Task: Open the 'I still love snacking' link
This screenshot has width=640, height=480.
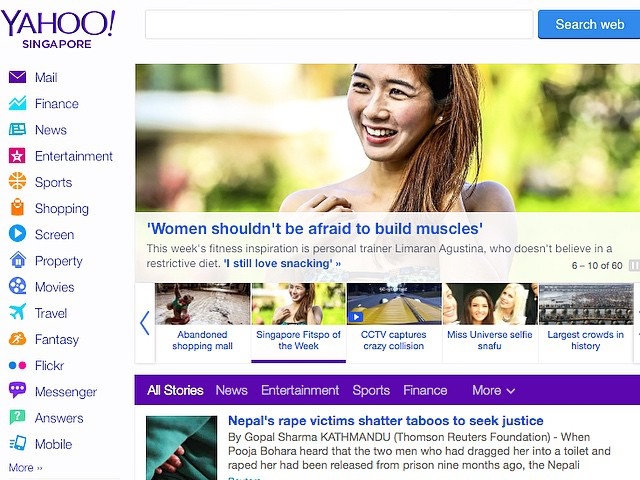Action: click(282, 263)
